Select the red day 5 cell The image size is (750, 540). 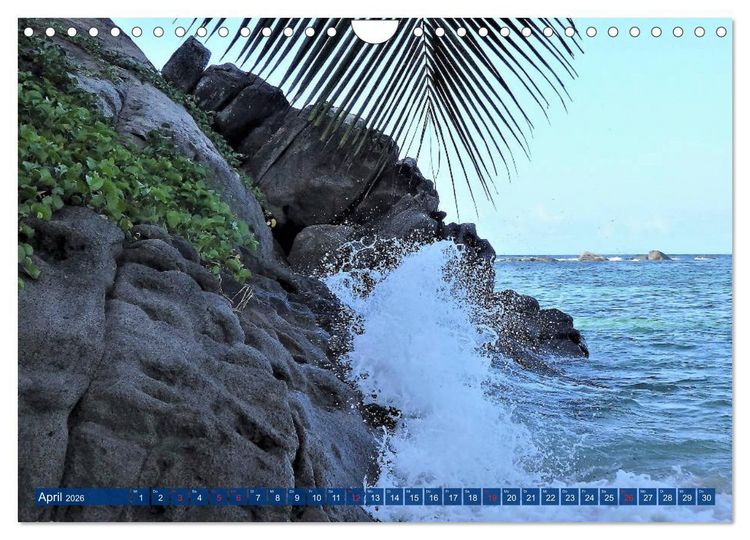219,497
